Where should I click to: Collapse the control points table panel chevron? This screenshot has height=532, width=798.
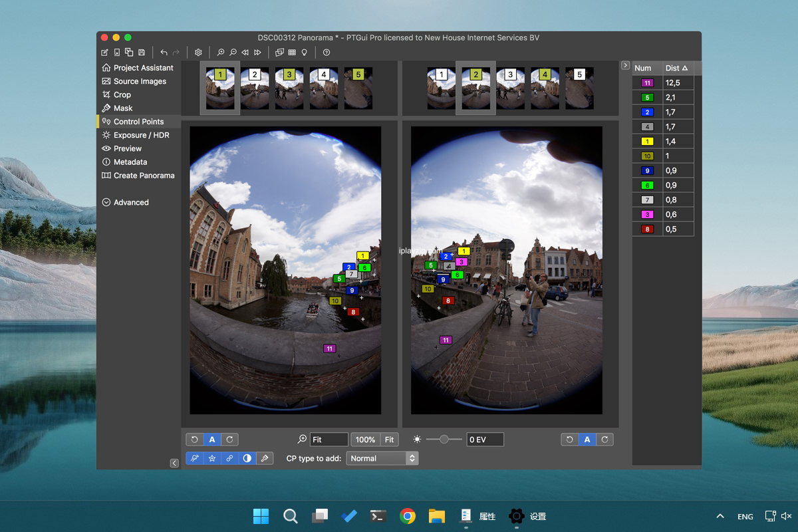coord(625,65)
